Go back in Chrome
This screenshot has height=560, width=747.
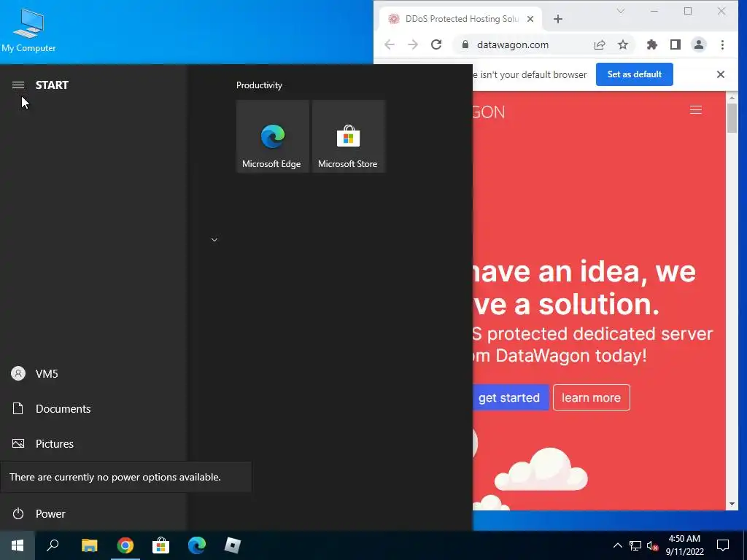point(390,44)
